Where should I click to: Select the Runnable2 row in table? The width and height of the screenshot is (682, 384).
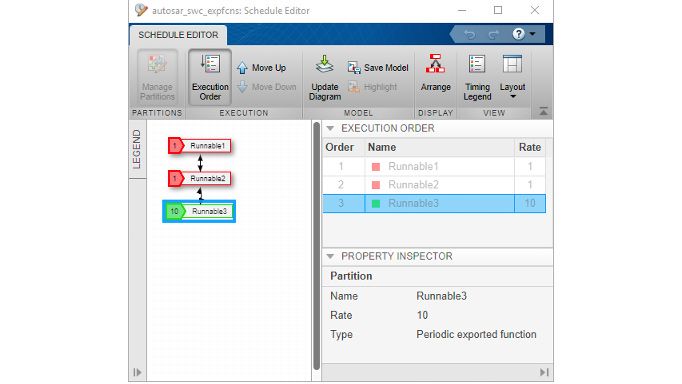click(434, 185)
